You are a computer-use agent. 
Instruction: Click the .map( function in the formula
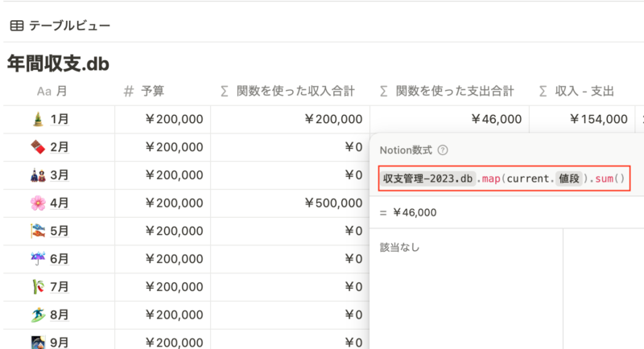491,179
